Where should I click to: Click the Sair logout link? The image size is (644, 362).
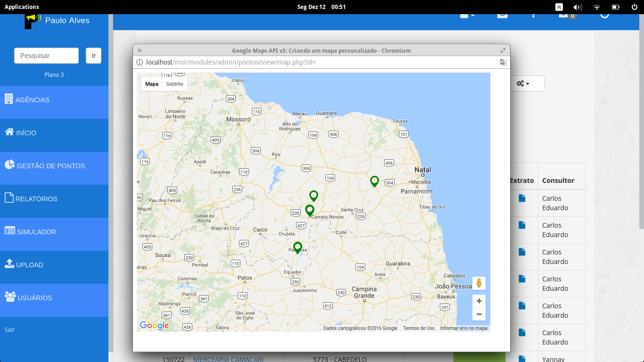pyautogui.click(x=9, y=330)
